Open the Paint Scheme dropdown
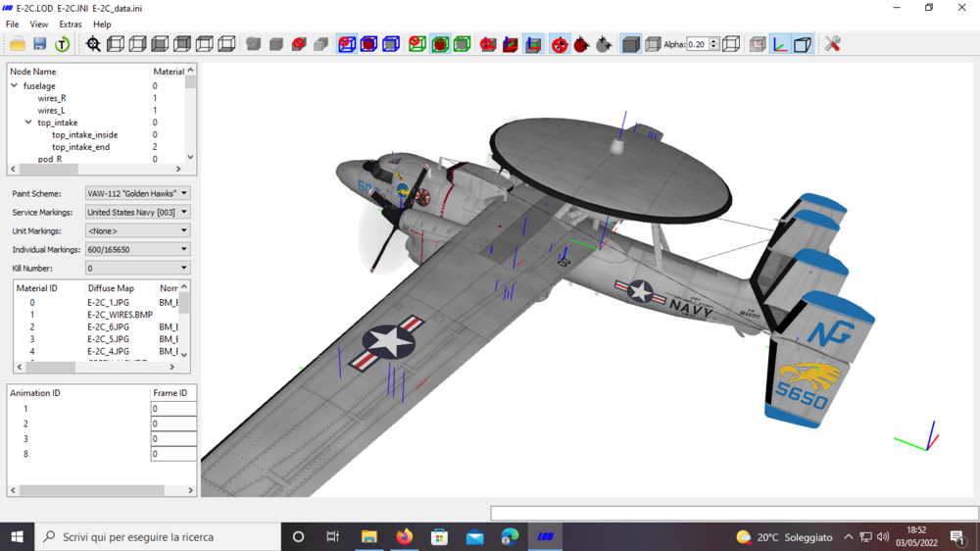Viewport: 980px width, 551px height. click(x=137, y=193)
